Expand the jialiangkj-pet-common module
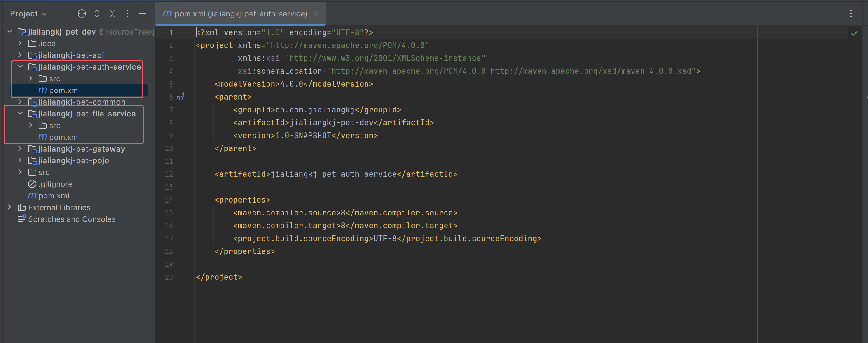This screenshot has width=868, height=343. pos(20,102)
